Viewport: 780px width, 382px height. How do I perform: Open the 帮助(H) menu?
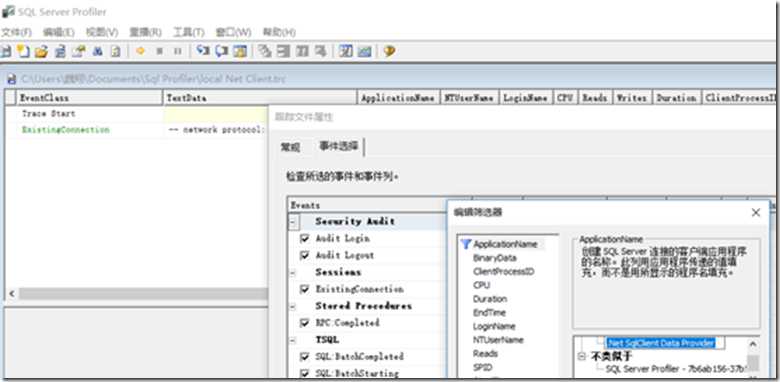coord(279,32)
